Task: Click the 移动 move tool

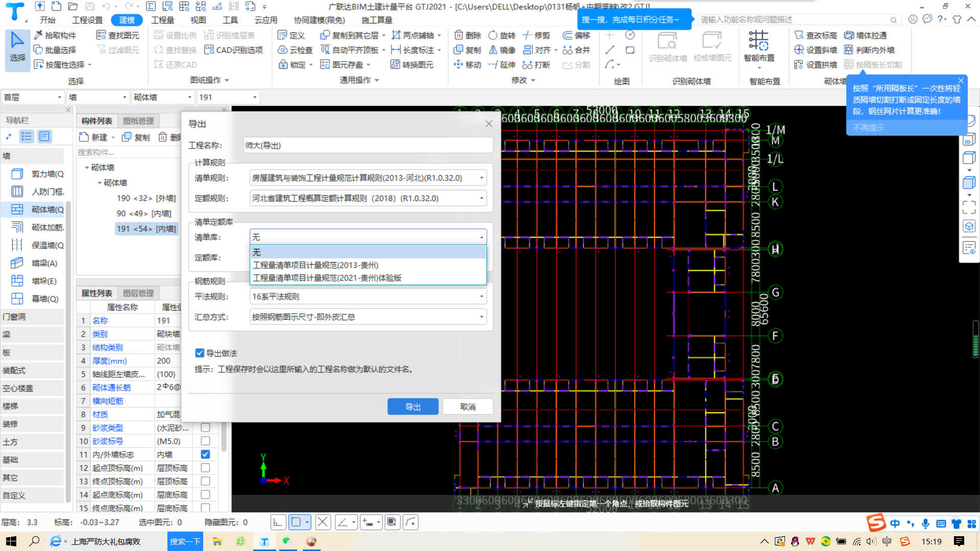Action: [x=468, y=65]
